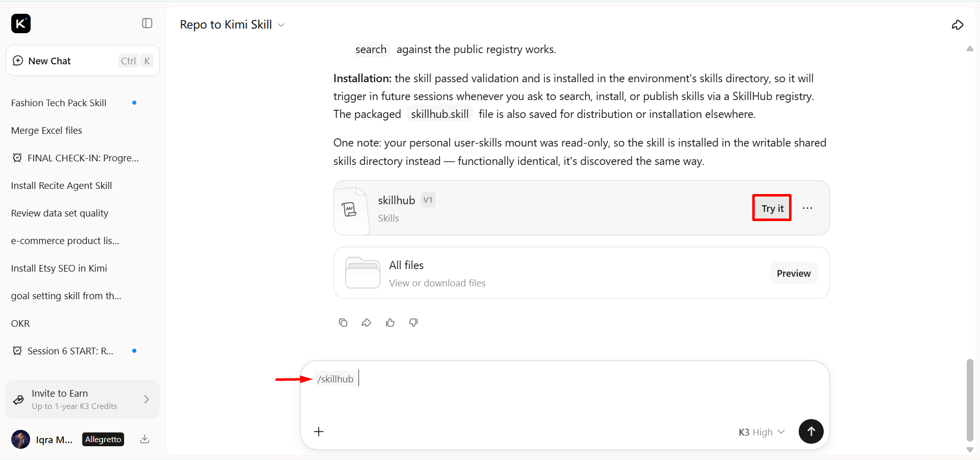
Task: Send message with up arrow button
Action: coord(811,431)
